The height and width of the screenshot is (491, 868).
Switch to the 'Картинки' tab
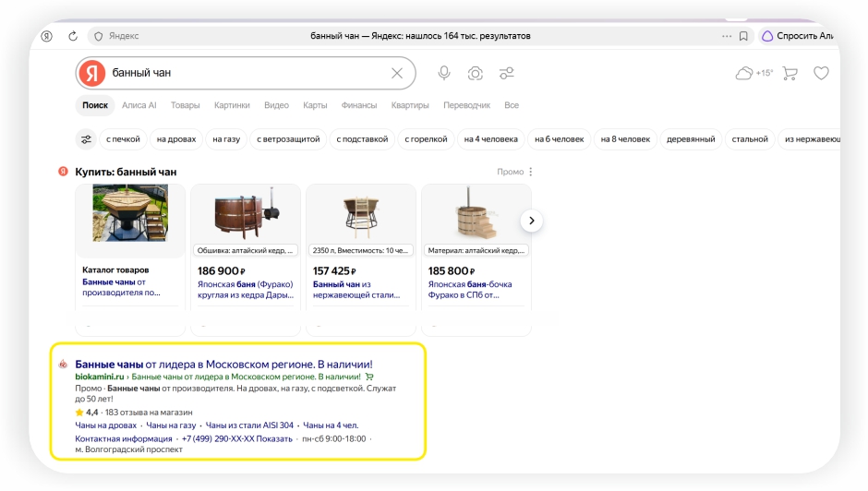[232, 105]
